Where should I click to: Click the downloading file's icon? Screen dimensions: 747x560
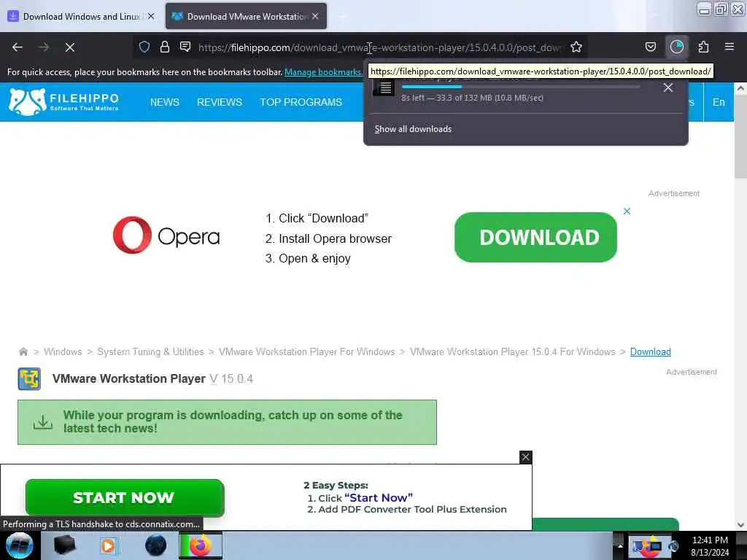click(x=384, y=87)
